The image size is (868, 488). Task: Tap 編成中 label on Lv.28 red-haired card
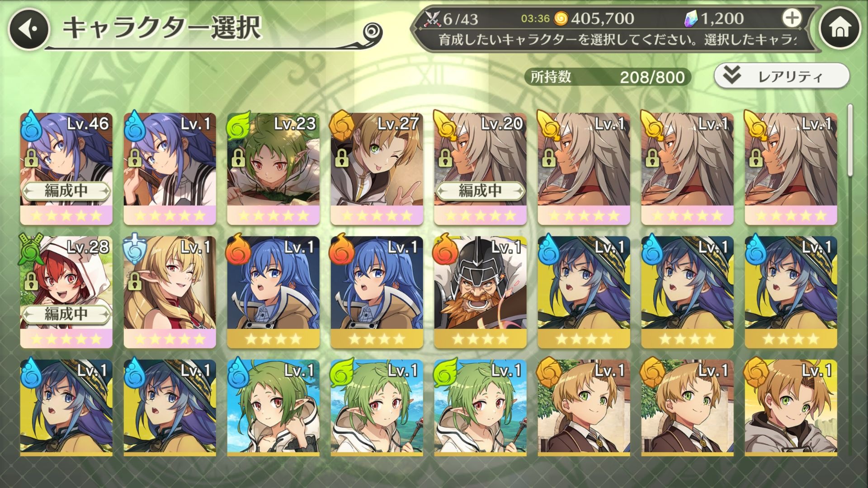pyautogui.click(x=66, y=314)
